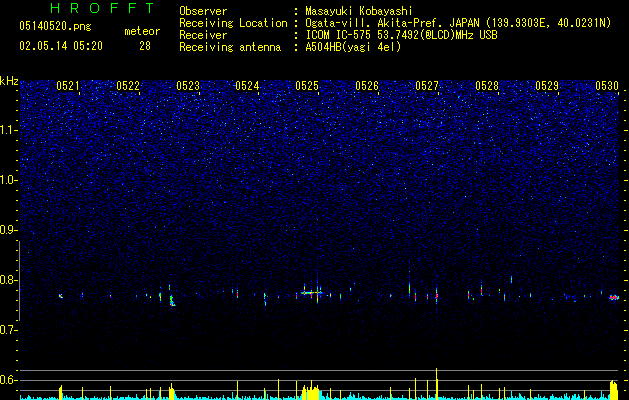
Task: Click the 0521 time marker
Action: coord(68,86)
